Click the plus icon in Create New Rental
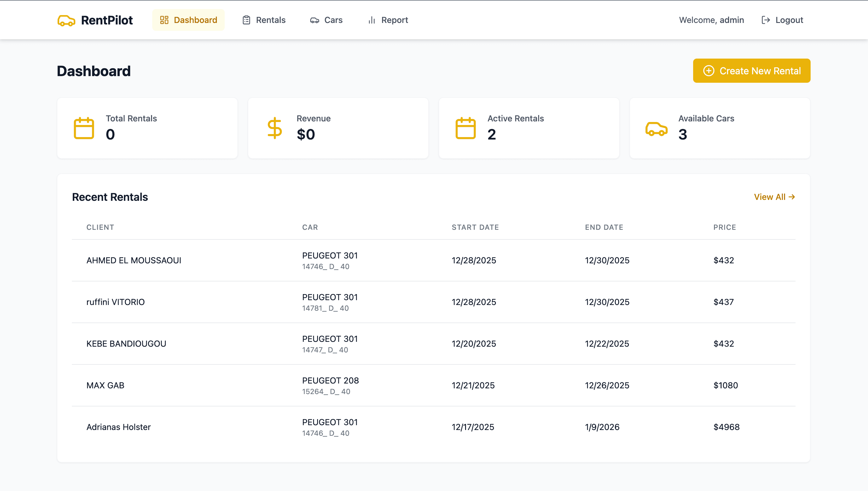 (x=709, y=71)
